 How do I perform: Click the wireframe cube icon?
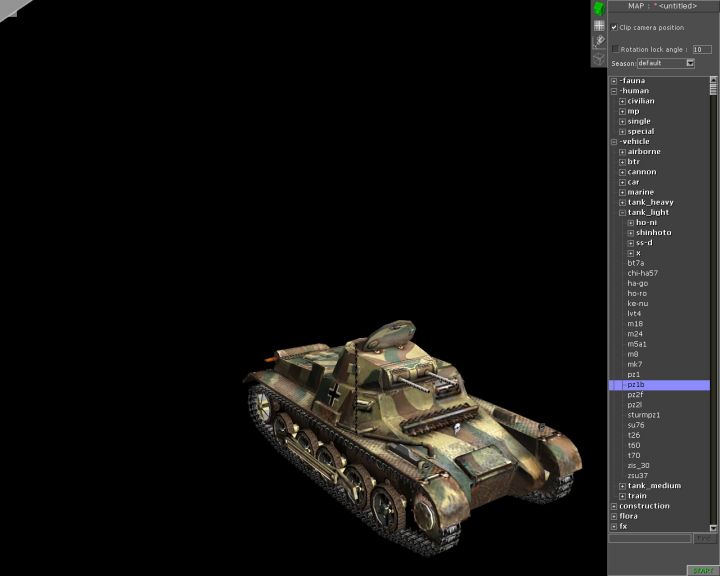point(599,57)
